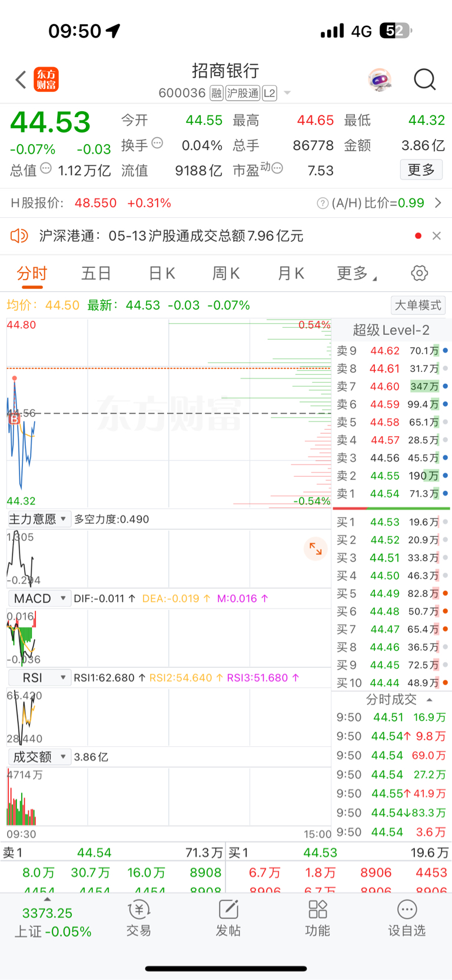Expand stock title dropdown triangle
This screenshot has height=980, width=452.
coord(287,93)
